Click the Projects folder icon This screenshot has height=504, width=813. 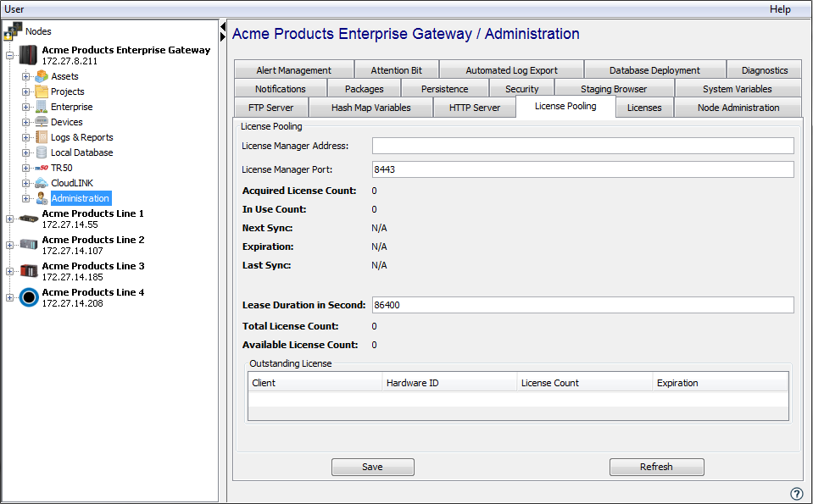tap(42, 91)
